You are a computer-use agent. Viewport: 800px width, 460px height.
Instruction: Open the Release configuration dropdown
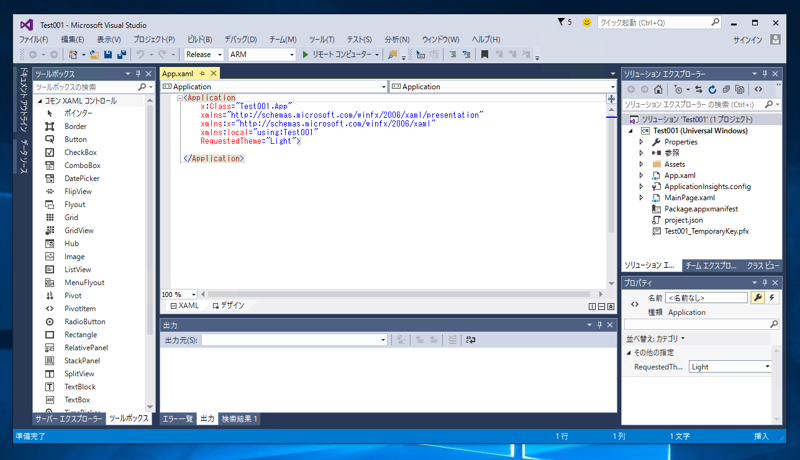coord(220,55)
